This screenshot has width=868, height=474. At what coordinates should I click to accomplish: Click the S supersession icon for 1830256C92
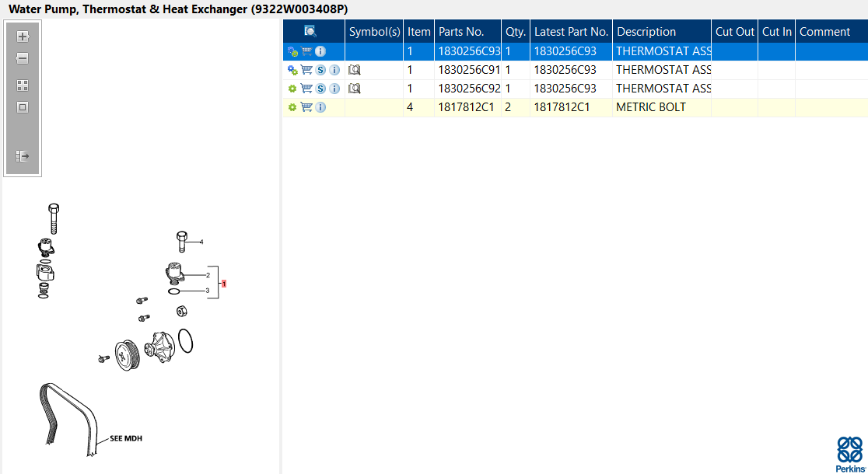point(320,89)
